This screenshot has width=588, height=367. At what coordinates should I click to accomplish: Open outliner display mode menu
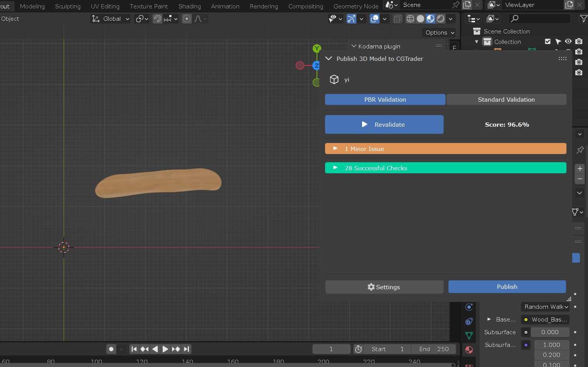click(493, 19)
